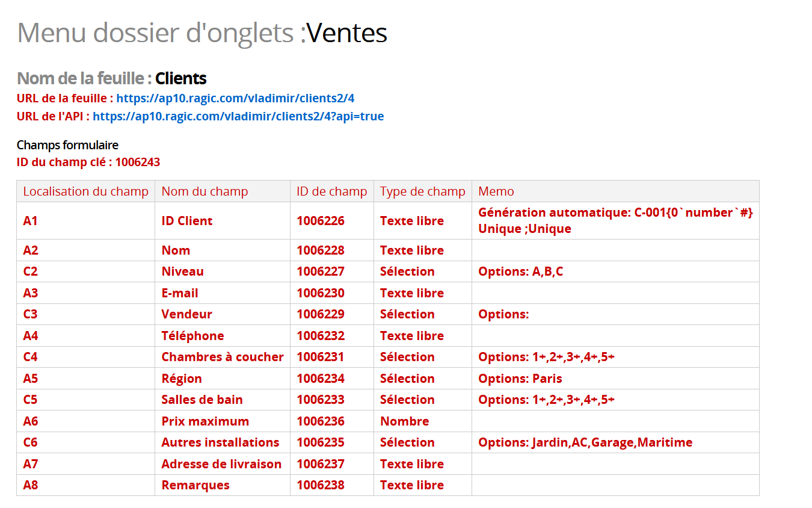Select the field ID 1006229 cell

click(332, 314)
